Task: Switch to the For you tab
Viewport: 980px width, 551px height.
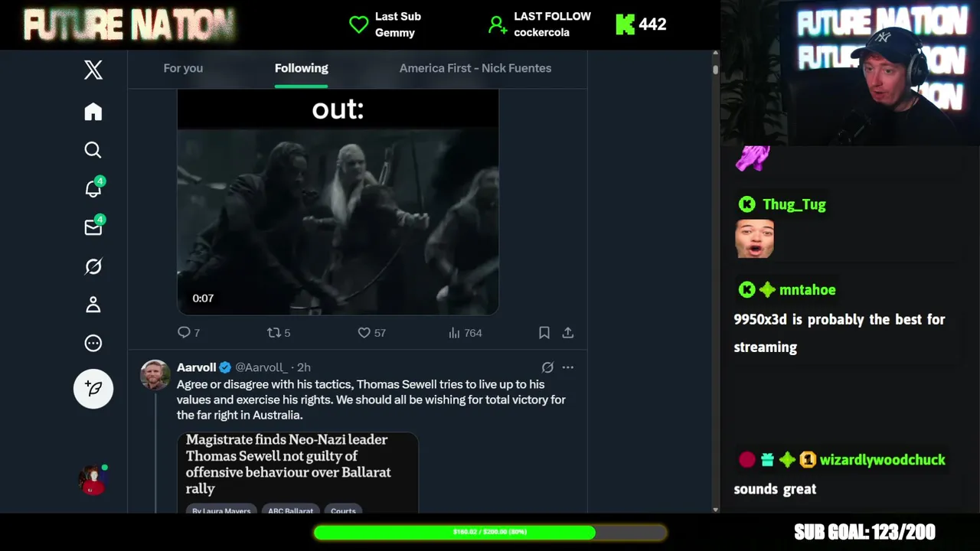Action: pyautogui.click(x=183, y=68)
